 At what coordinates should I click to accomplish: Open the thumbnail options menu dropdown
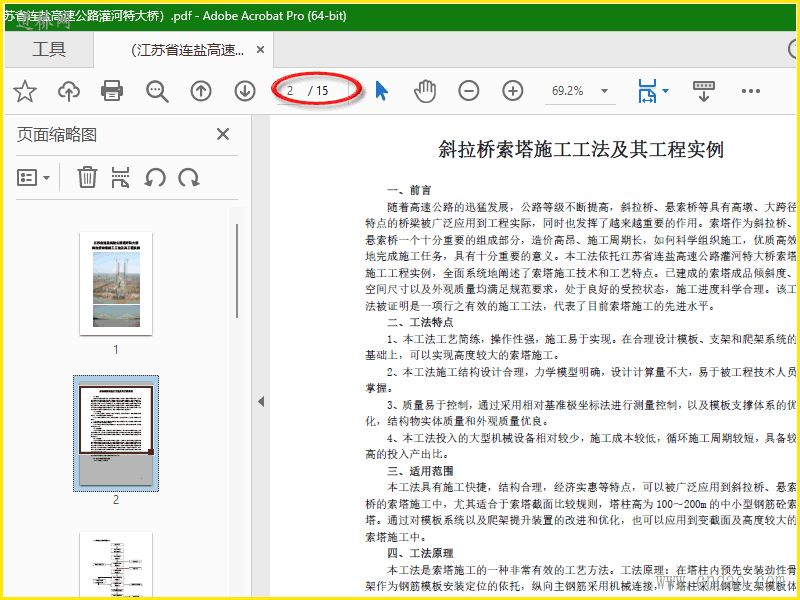coord(33,178)
